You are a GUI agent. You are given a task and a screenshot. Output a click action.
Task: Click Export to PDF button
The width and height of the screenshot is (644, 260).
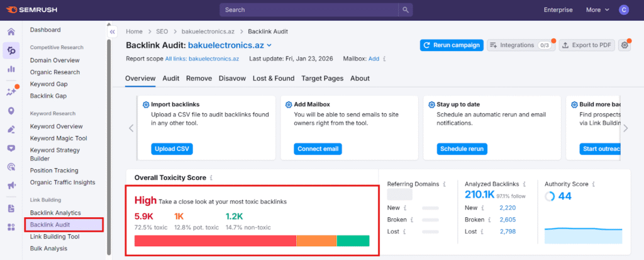tap(587, 45)
